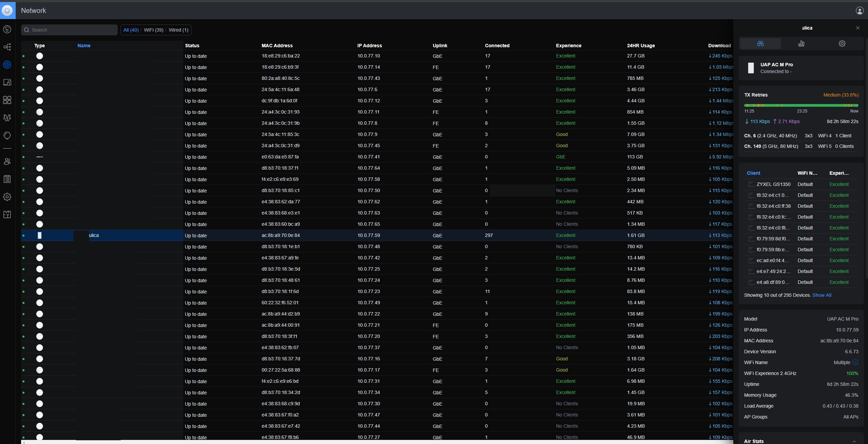
Task: Switch to the bar chart Insights tab
Action: 801,44
